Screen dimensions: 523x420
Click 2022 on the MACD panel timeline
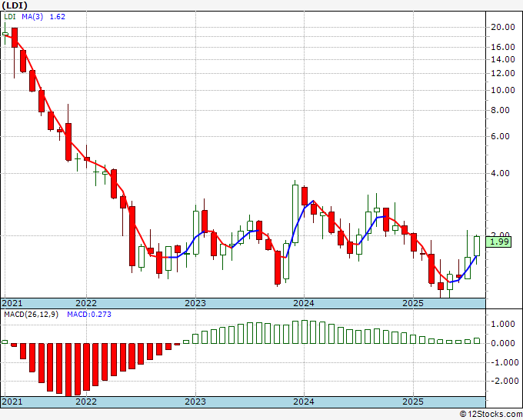[86, 402]
